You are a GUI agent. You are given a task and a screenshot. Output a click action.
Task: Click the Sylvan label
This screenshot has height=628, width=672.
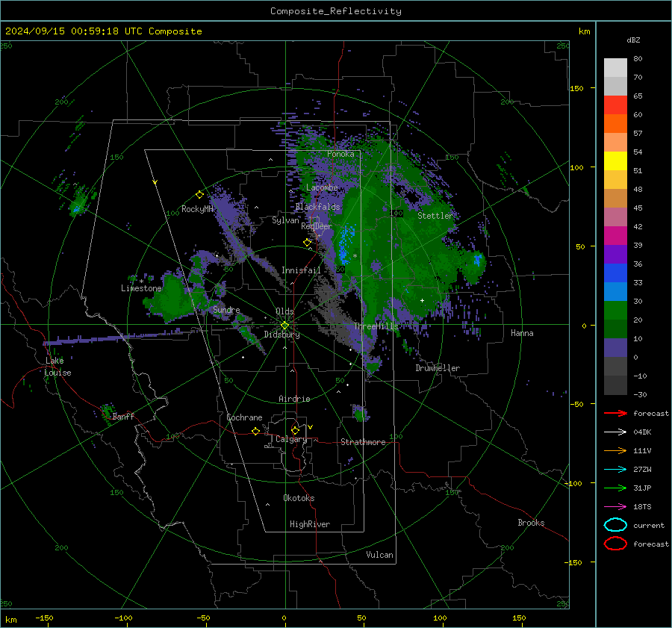point(285,220)
